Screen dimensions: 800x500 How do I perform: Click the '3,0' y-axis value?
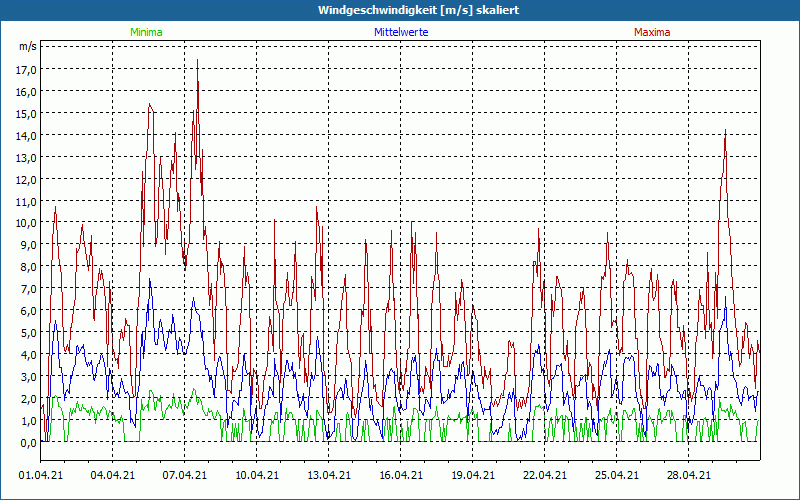[28, 377]
